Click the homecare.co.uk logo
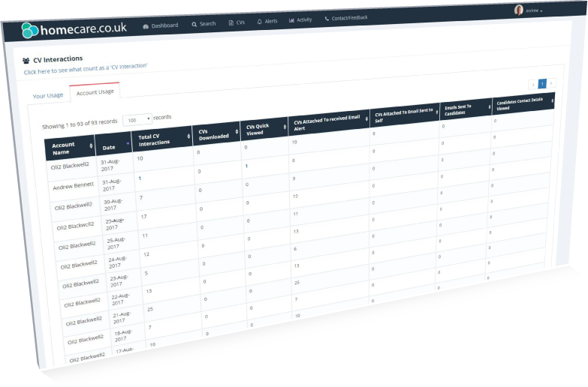The height and width of the screenshot is (387, 588). tap(74, 29)
